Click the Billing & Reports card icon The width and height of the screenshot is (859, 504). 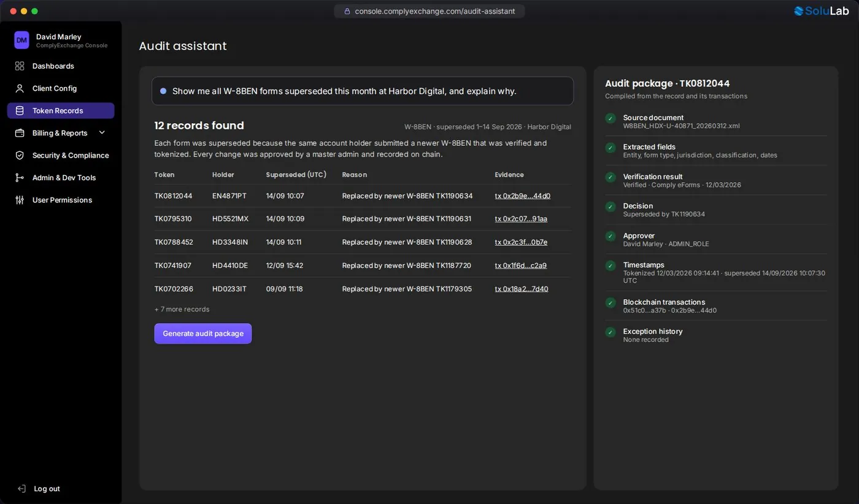(20, 133)
